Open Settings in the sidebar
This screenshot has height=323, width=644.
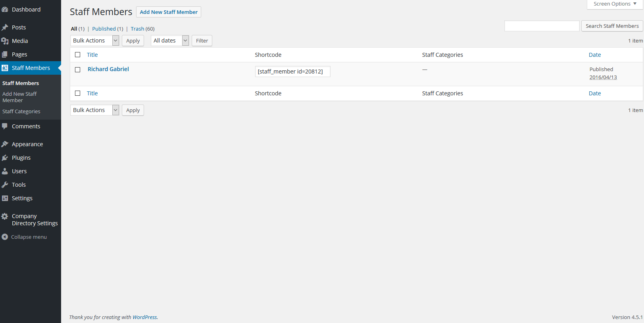click(22, 198)
